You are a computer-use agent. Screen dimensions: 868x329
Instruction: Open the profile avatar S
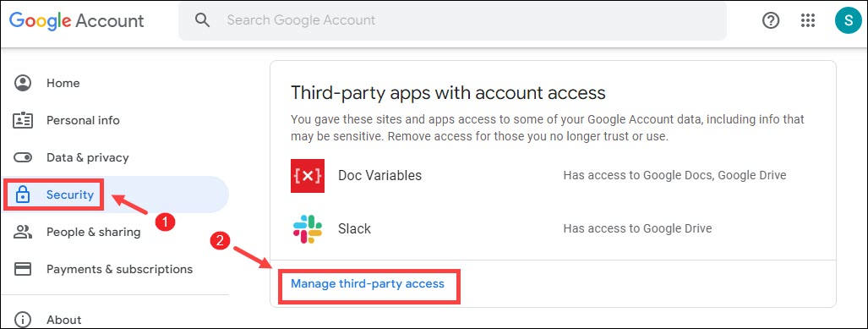(848, 20)
